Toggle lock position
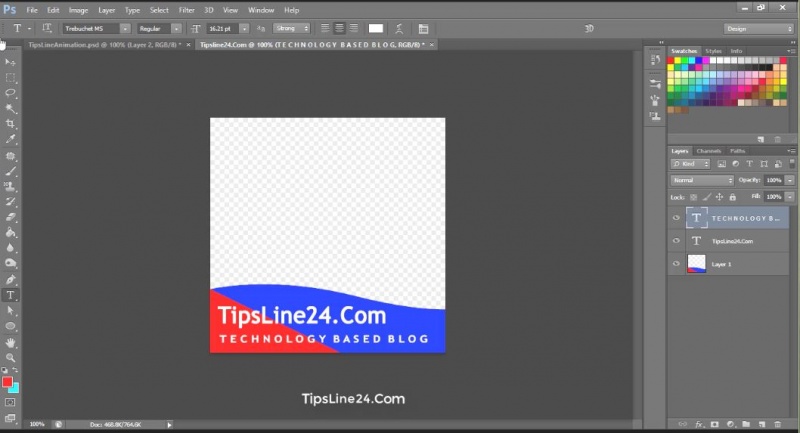 pos(719,197)
